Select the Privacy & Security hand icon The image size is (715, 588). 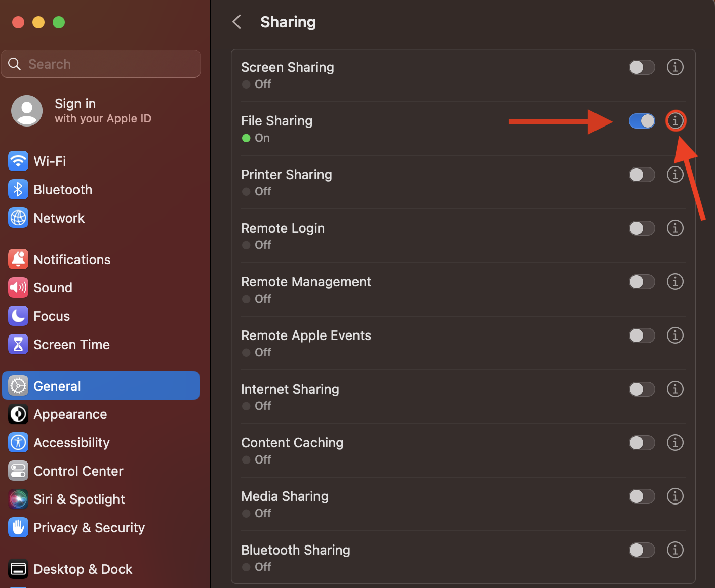(18, 528)
